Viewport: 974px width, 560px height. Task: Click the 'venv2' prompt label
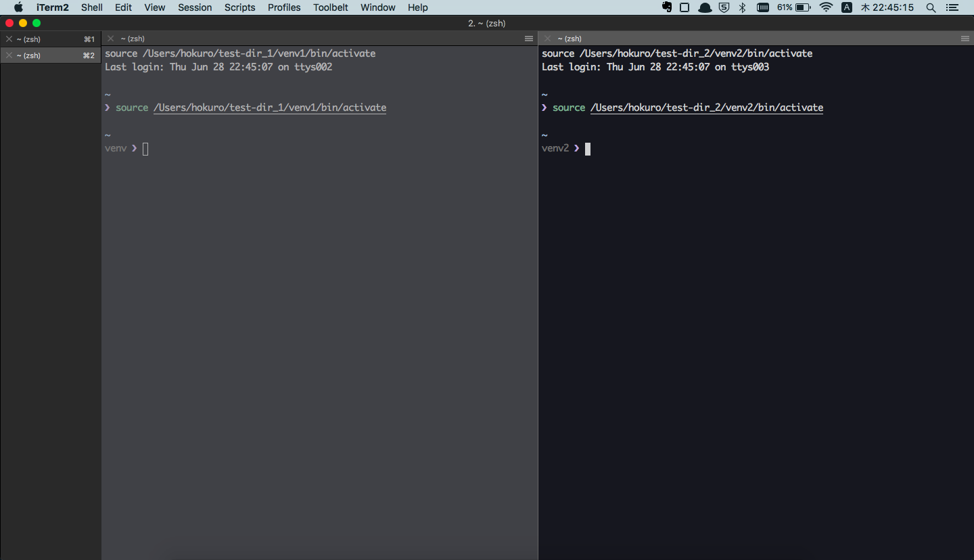pos(555,148)
